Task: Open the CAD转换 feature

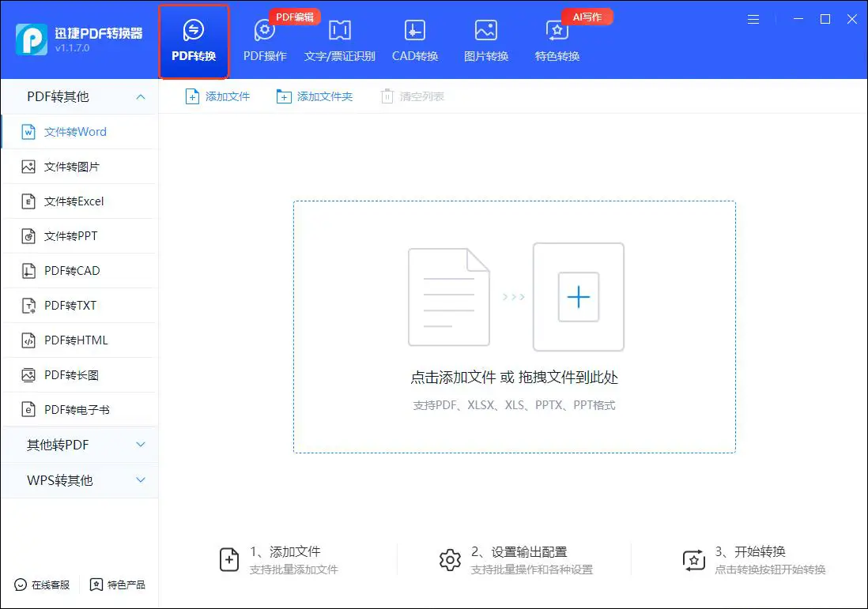Action: coord(415,39)
